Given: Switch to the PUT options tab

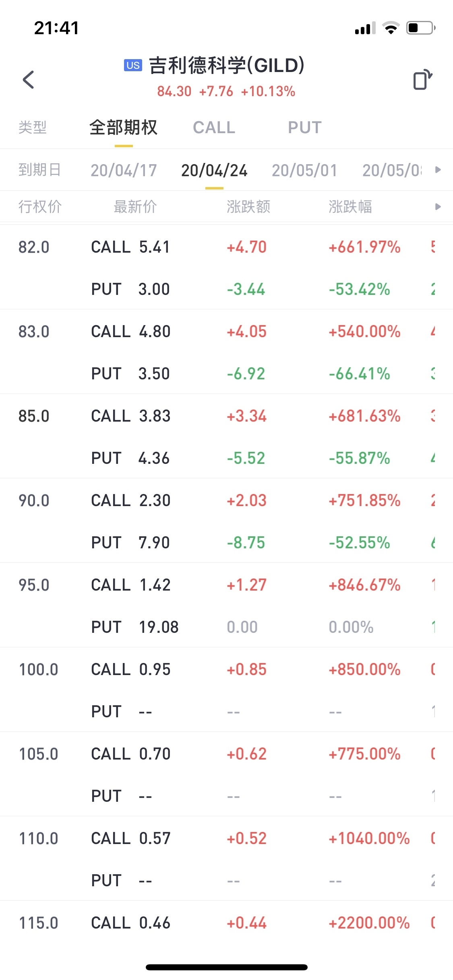Looking at the screenshot, I should [x=305, y=128].
